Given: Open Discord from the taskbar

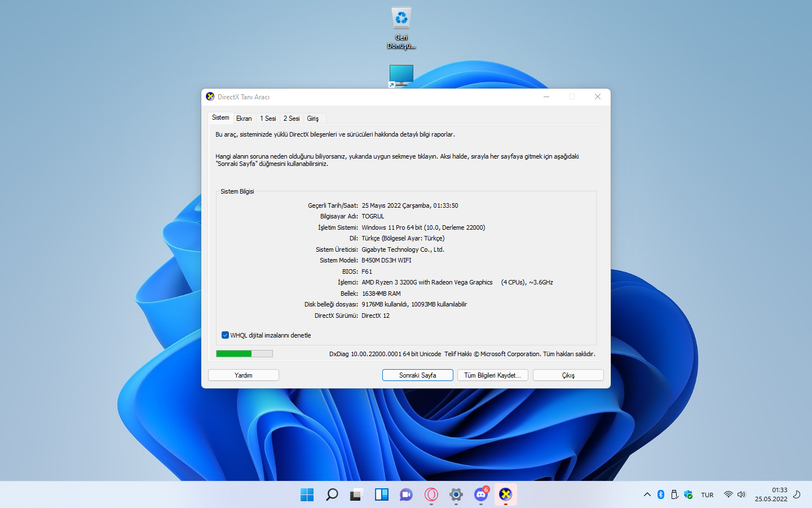Looking at the screenshot, I should tap(481, 494).
